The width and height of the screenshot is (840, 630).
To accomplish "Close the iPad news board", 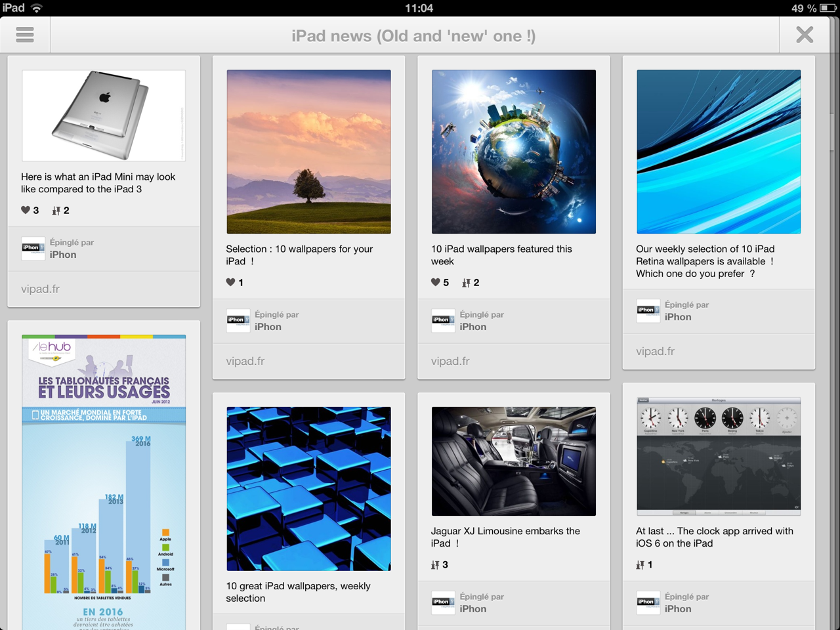I will click(805, 35).
